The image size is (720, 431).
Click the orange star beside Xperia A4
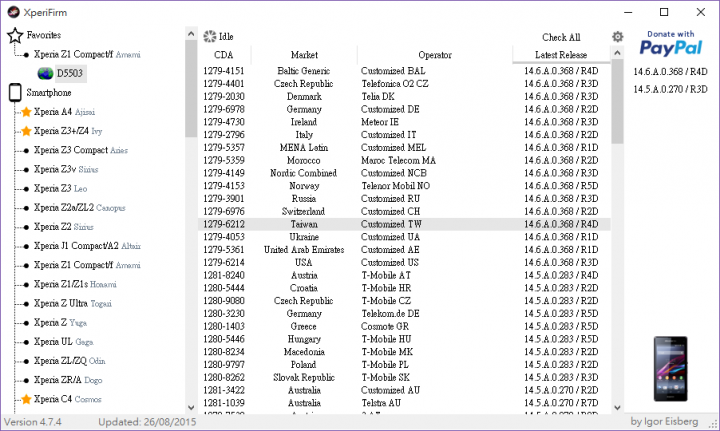[x=26, y=112]
